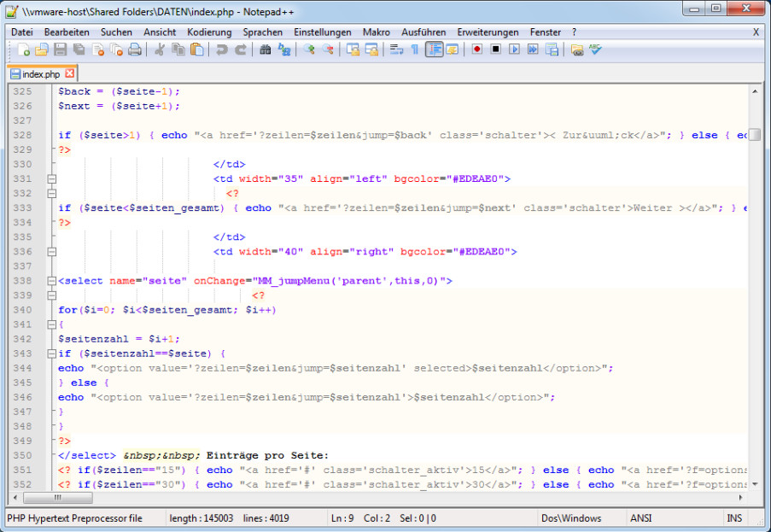Screen dimensions: 771x532
Task: Click the horizontal scrollbar left arrow
Action: (x=15, y=498)
